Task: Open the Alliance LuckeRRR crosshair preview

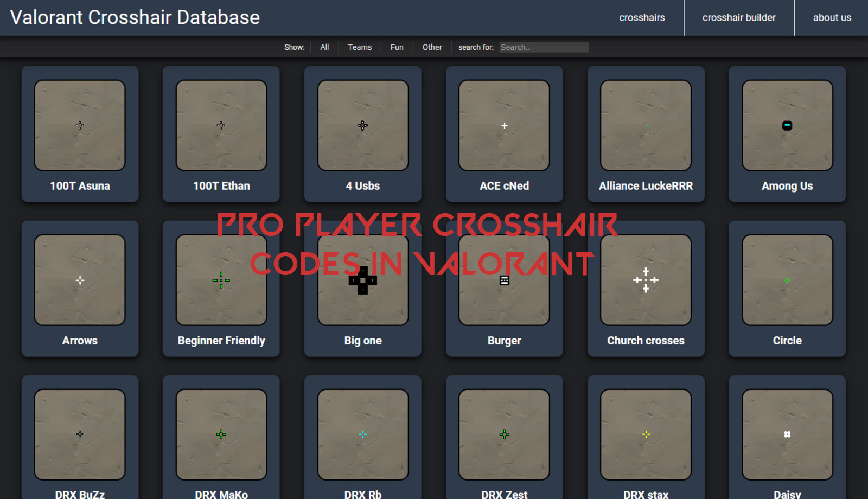Action: coord(646,125)
